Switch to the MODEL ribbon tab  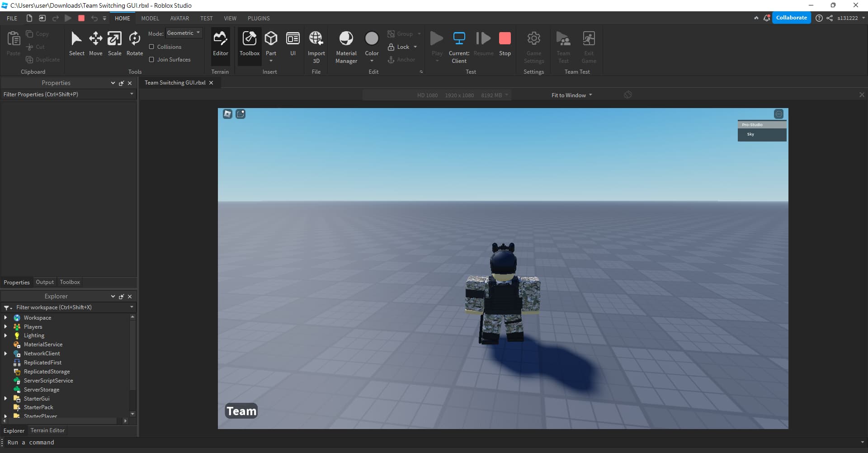tap(150, 18)
